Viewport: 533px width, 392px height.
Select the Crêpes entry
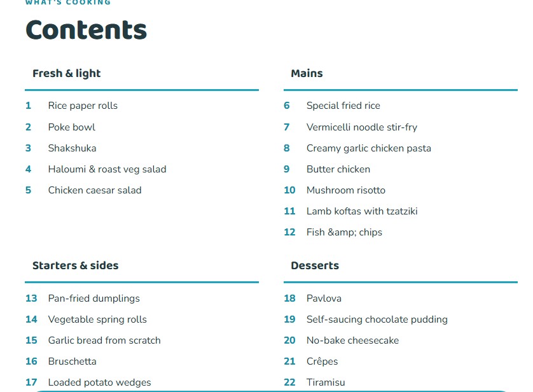(x=322, y=361)
